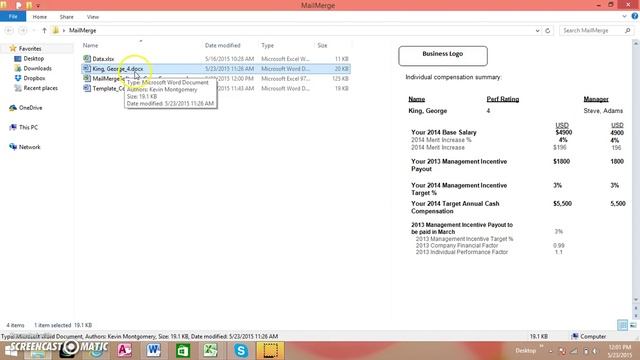Click the Data.xlsx Excel file icon
640x360 pixels.
click(87, 59)
